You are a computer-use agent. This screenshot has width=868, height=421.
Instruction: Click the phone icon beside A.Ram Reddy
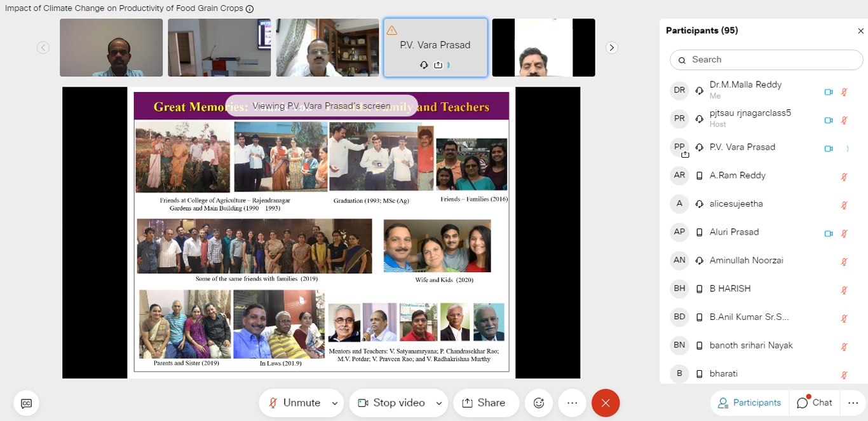click(699, 176)
